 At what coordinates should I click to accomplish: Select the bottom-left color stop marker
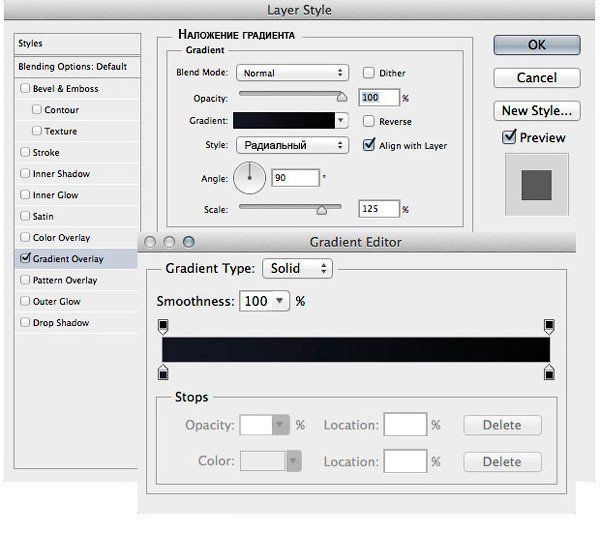(x=163, y=372)
